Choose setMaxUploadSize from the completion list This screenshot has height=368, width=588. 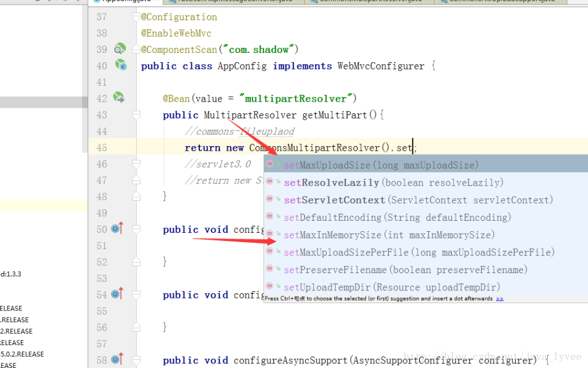(425, 165)
